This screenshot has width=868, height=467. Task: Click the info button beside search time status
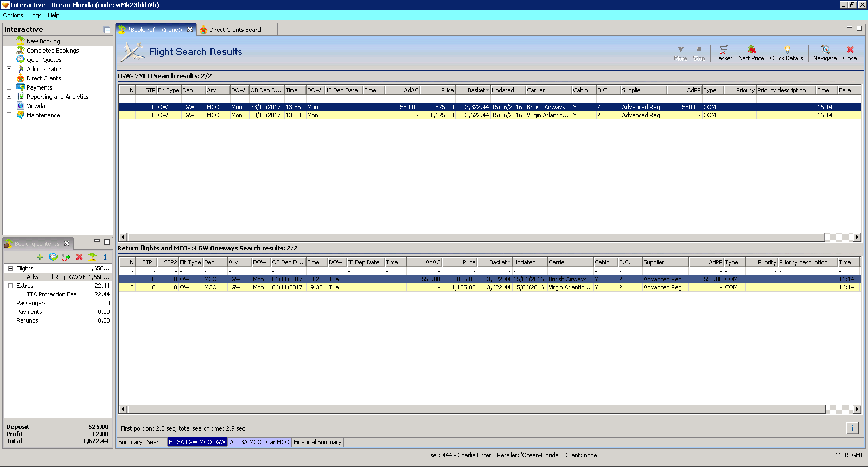[852, 428]
